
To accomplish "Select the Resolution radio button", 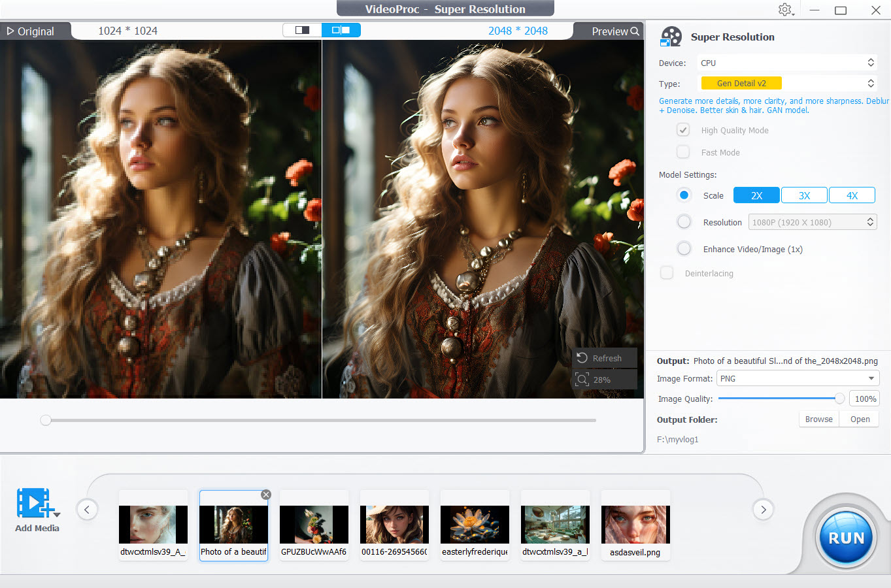I will point(684,221).
